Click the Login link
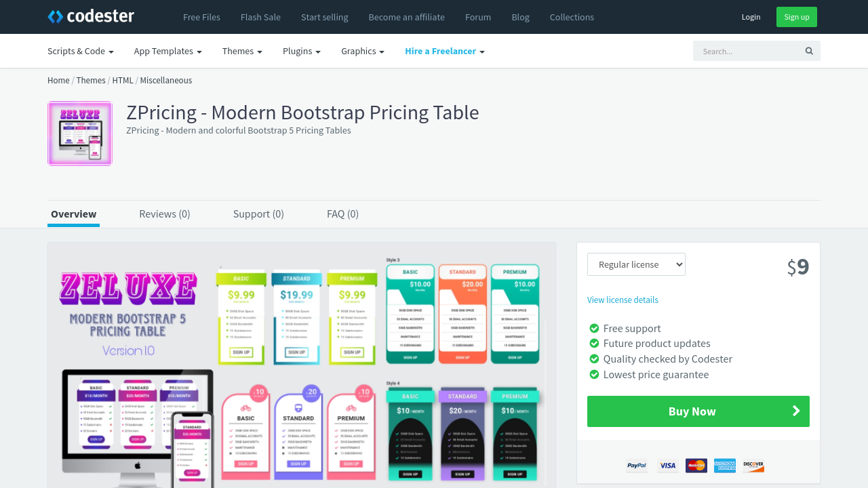 click(x=751, y=17)
